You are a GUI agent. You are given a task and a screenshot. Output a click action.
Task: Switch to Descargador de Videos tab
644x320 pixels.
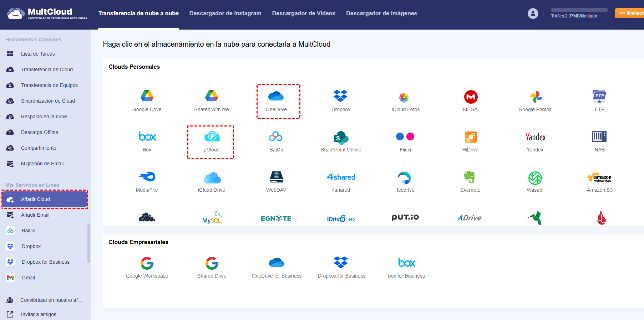[x=304, y=14]
